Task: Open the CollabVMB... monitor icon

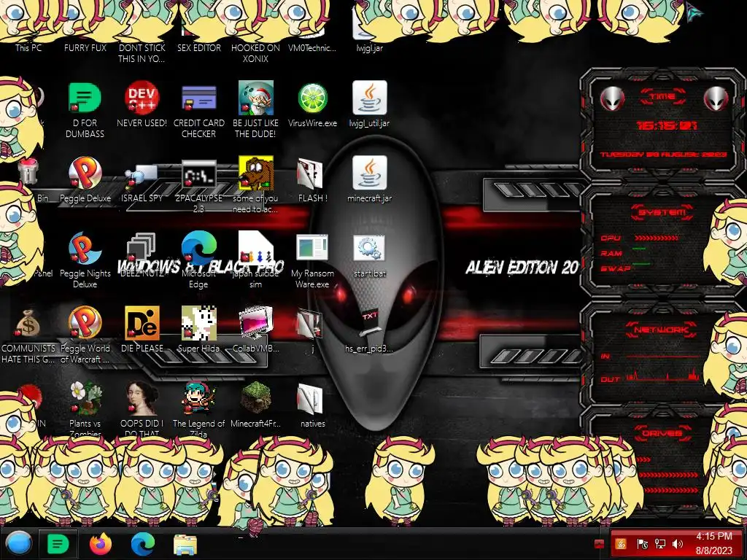Action: (256, 323)
